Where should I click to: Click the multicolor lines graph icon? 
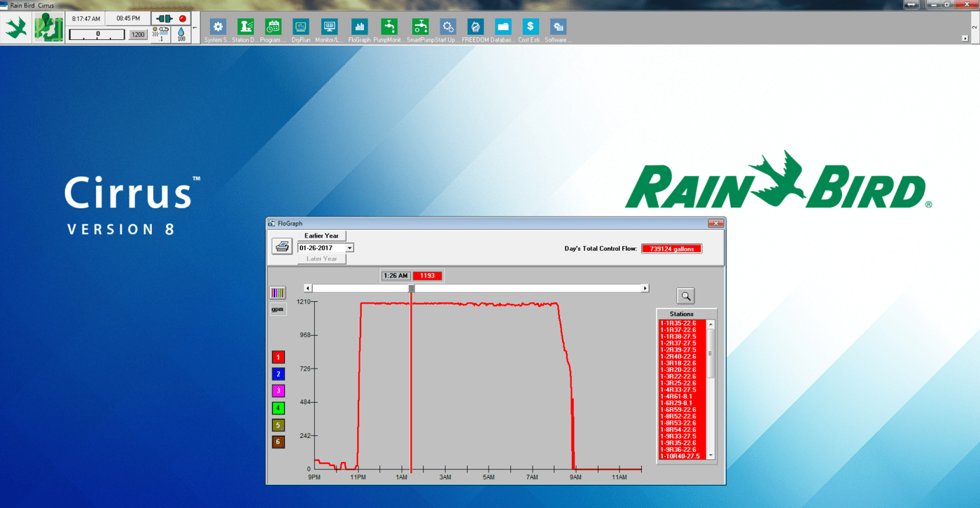point(278,293)
